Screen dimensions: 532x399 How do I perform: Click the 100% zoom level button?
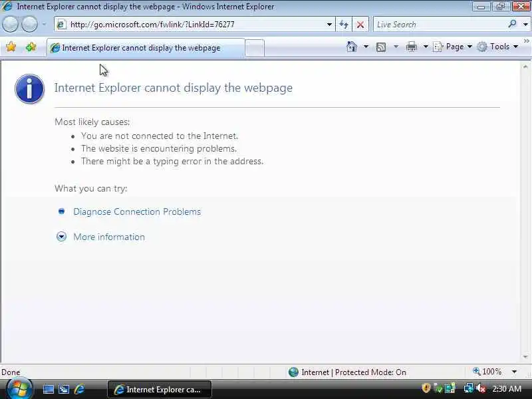click(x=487, y=372)
